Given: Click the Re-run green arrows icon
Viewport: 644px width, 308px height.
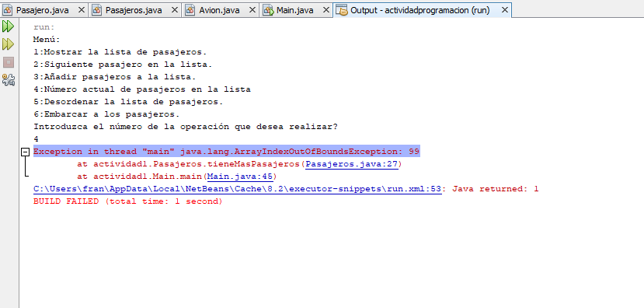Looking at the screenshot, I should (x=9, y=26).
